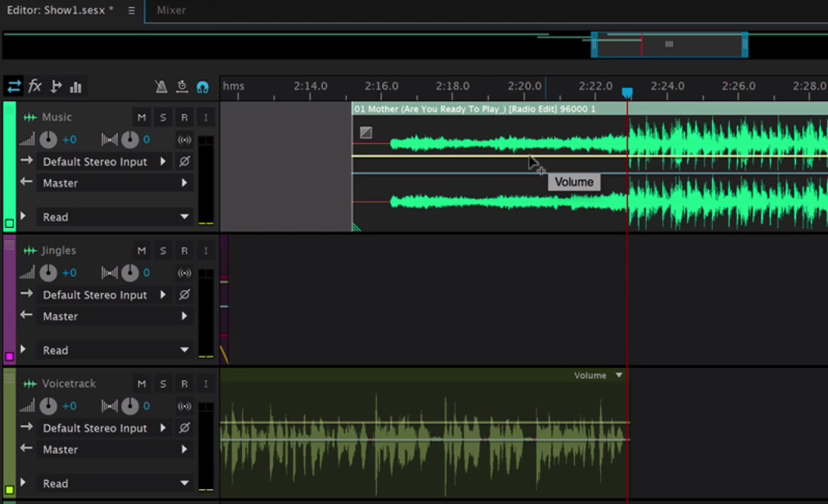
Task: Invert polarity on Music track input
Action: click(x=184, y=162)
